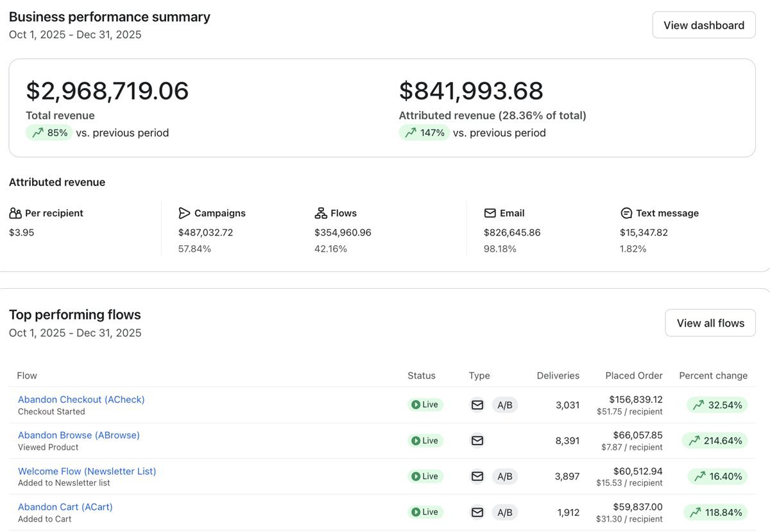Screen dimensions: 770x532
Task: Click the Status column header
Action: tap(422, 375)
